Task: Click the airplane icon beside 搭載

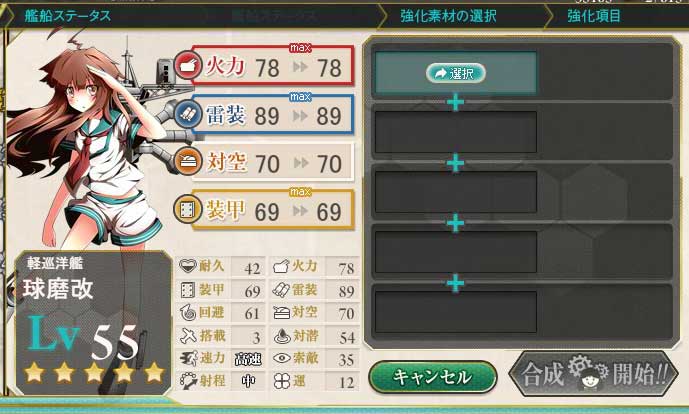Action: point(188,336)
